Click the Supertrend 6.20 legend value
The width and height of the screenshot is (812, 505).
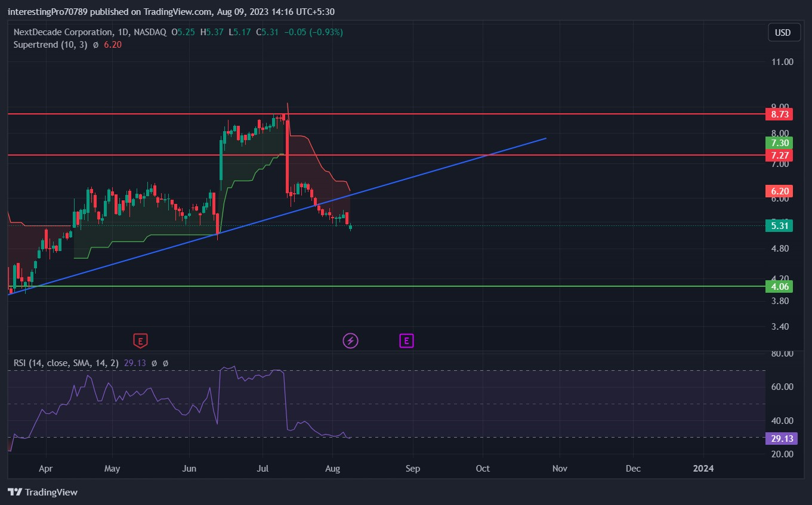click(113, 45)
